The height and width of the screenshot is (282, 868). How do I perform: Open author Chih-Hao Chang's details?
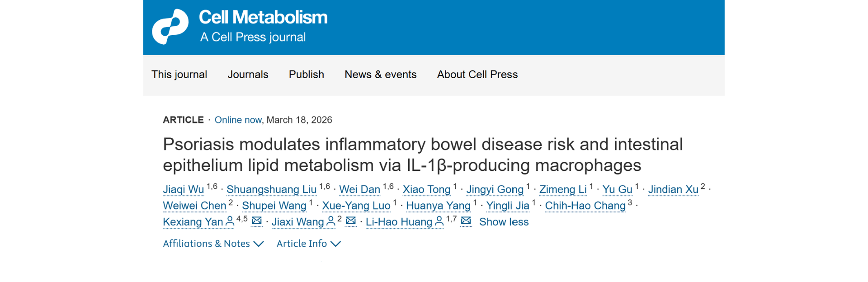pos(585,206)
